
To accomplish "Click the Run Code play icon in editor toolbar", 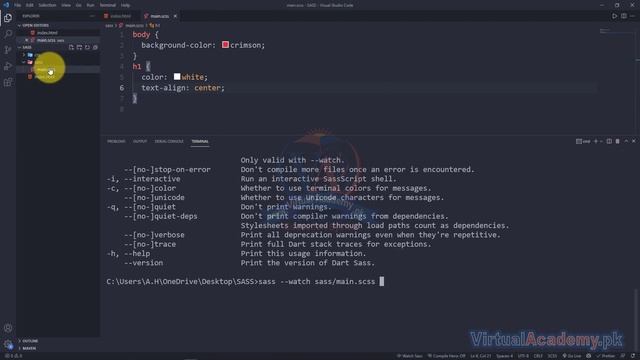I will pyautogui.click(x=614, y=16).
